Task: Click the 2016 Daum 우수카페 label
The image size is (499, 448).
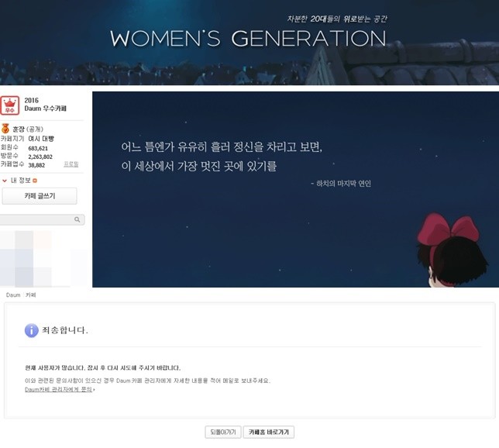Action: pos(44,105)
